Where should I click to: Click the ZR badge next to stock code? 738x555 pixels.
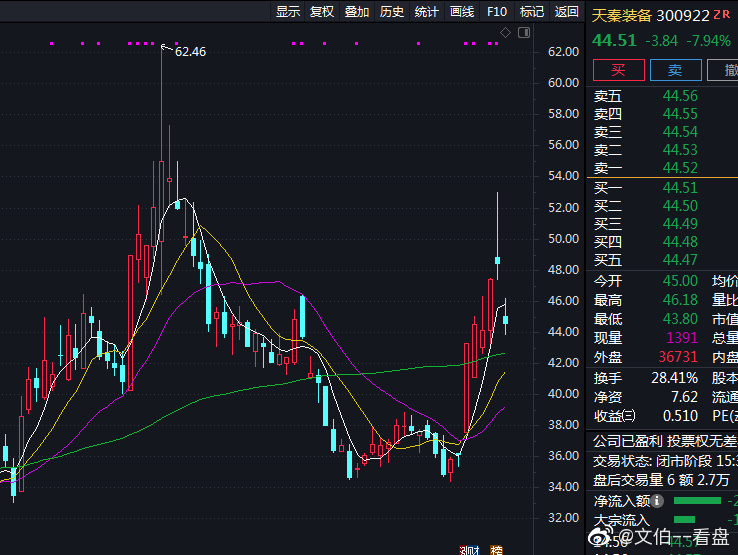[720, 16]
